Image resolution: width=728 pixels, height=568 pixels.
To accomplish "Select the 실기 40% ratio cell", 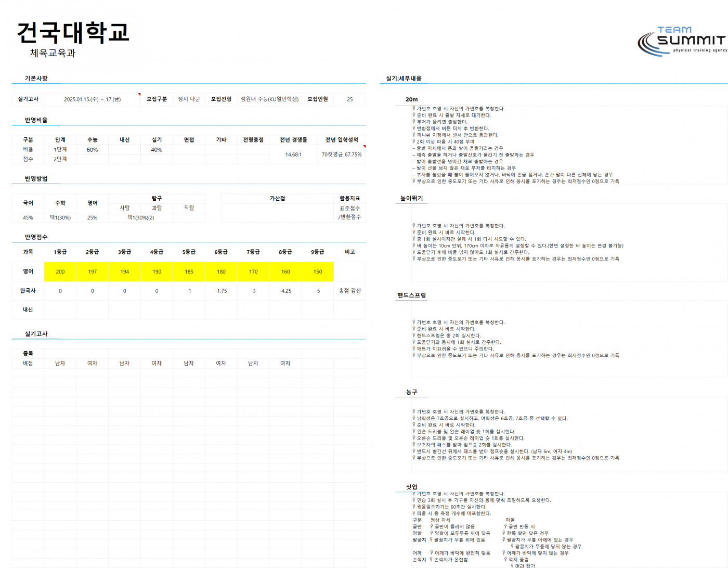I will pos(157,150).
